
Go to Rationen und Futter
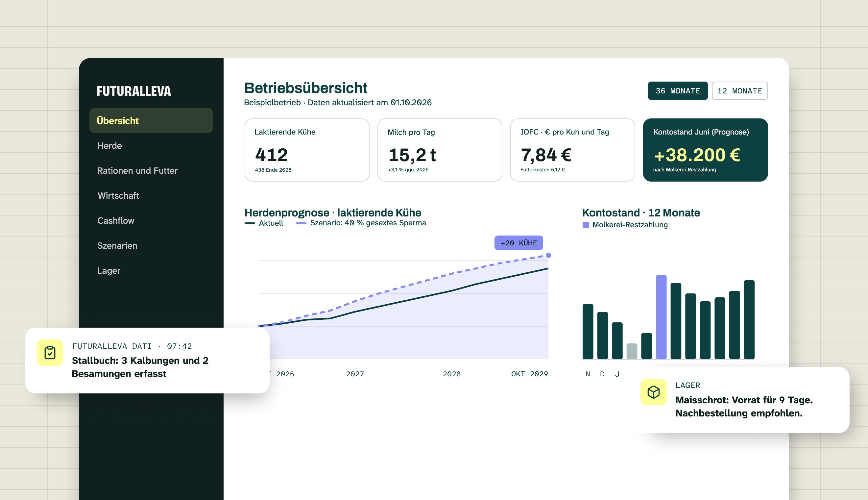(137, 171)
